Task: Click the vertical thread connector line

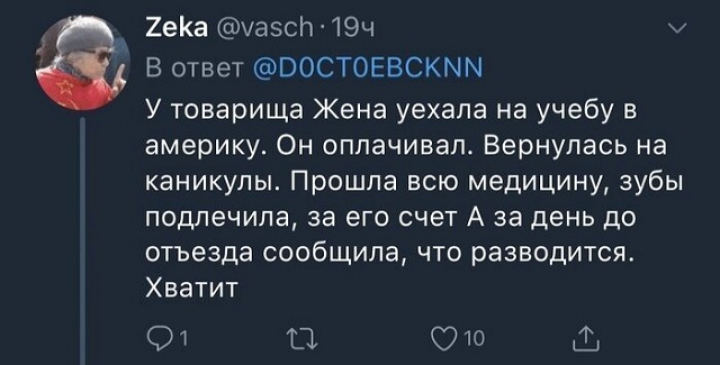Action: click(x=83, y=241)
